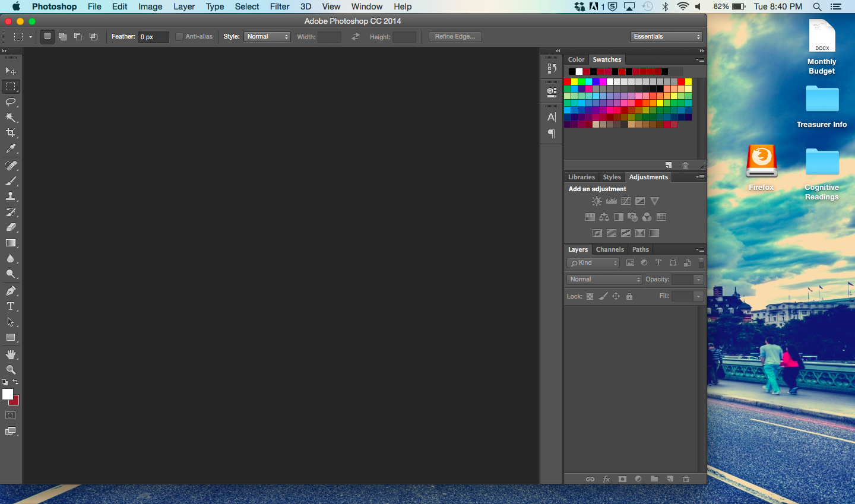
Task: Choose Subtract from selection mode
Action: 78,36
